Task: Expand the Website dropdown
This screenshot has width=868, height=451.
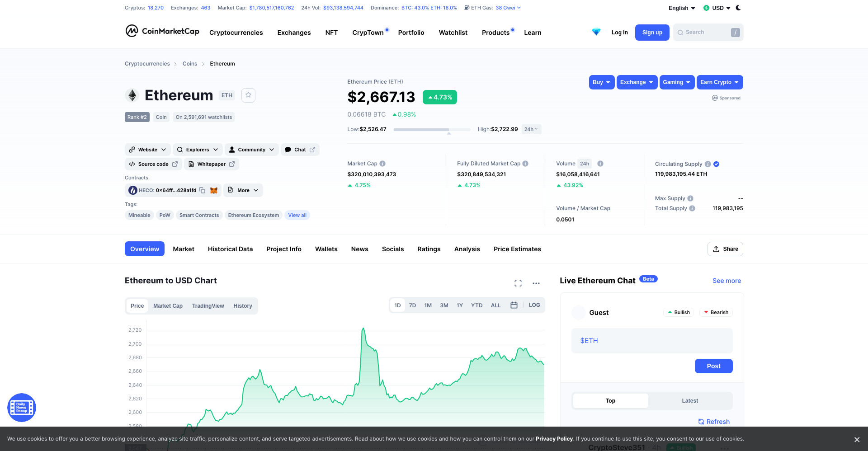Action: pyautogui.click(x=148, y=150)
